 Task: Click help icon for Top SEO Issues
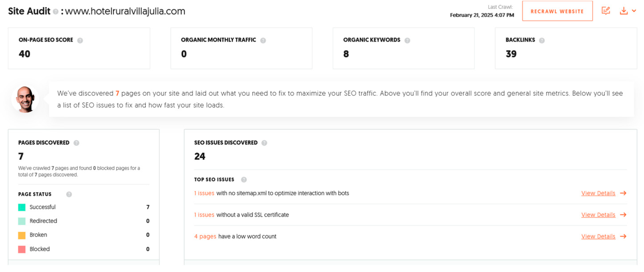coord(244,179)
